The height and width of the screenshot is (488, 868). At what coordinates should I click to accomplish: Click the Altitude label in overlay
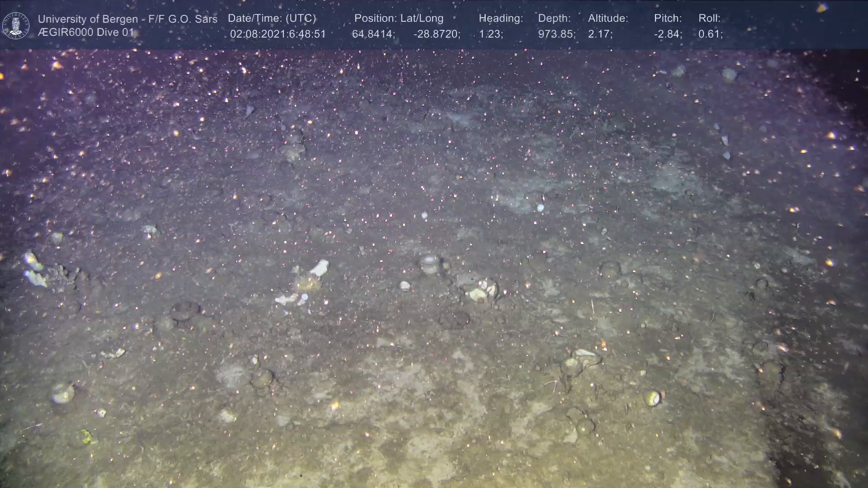tap(608, 19)
